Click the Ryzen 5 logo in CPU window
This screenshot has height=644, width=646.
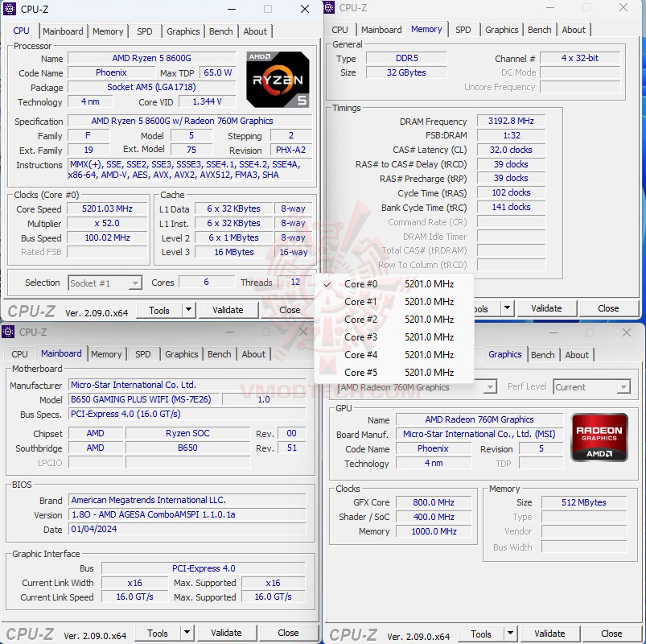tap(278, 80)
